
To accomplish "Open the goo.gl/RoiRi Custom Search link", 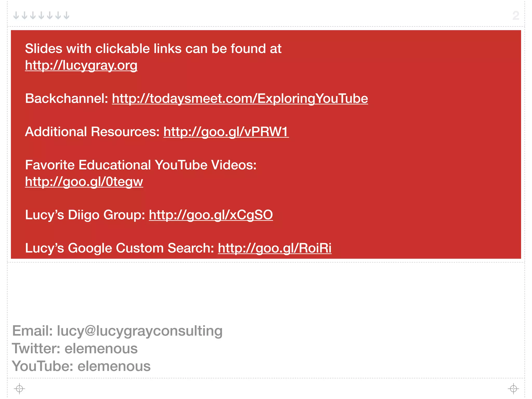I will [x=275, y=248].
